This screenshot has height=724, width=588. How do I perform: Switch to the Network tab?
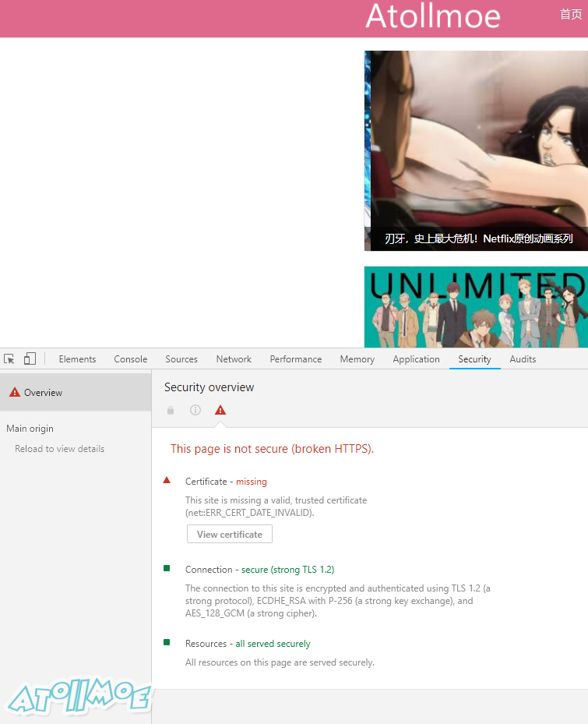[234, 359]
